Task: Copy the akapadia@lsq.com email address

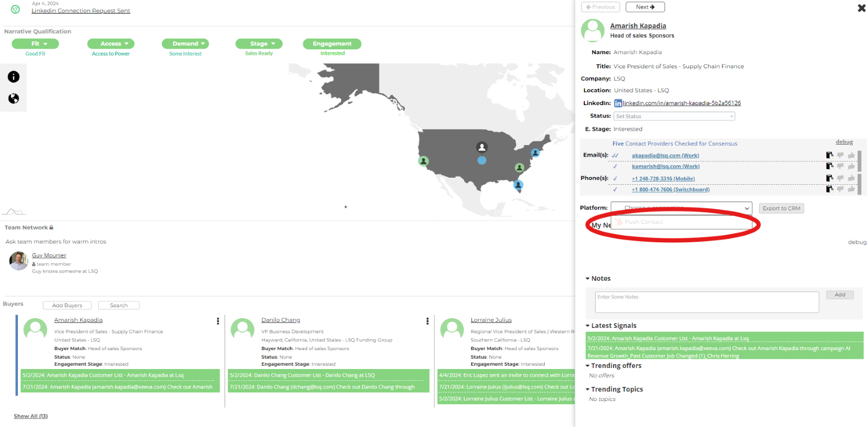Action: [829, 156]
